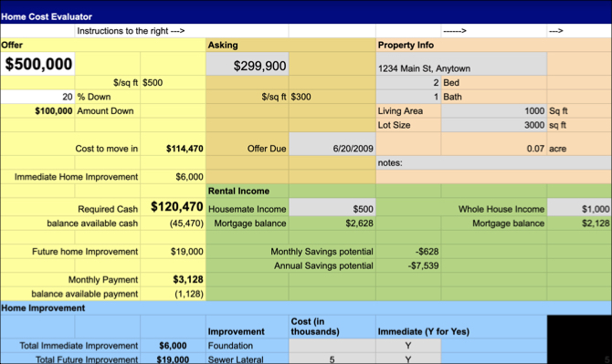The image size is (612, 364).
Task: Click the Sewer Lateral row label
Action: [236, 359]
